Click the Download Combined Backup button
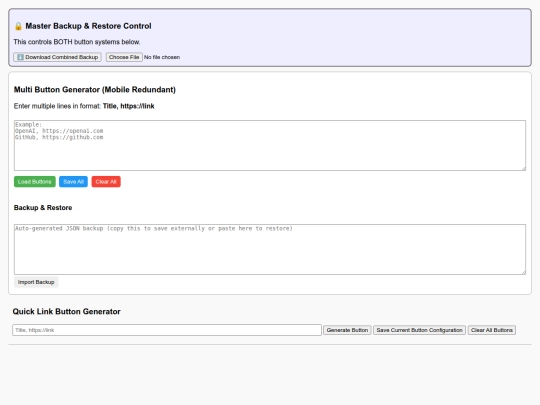Viewport: 540px width, 405px height. click(x=57, y=57)
